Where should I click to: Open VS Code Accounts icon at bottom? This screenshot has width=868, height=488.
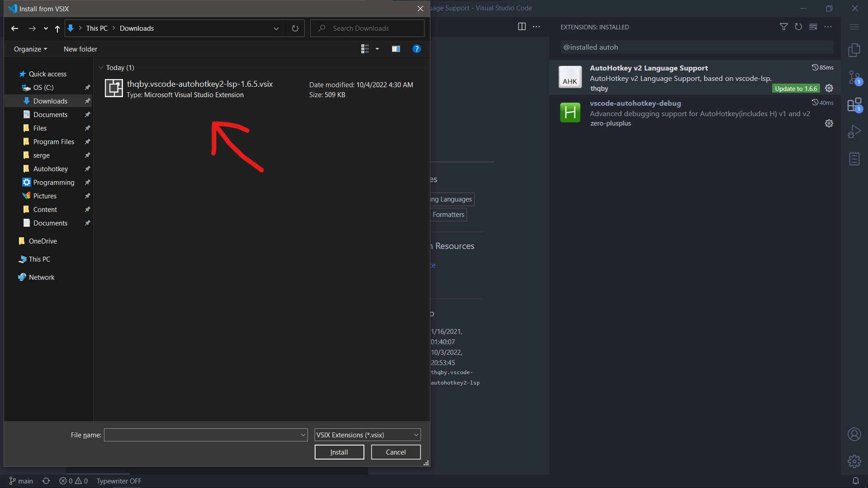pos(854,434)
